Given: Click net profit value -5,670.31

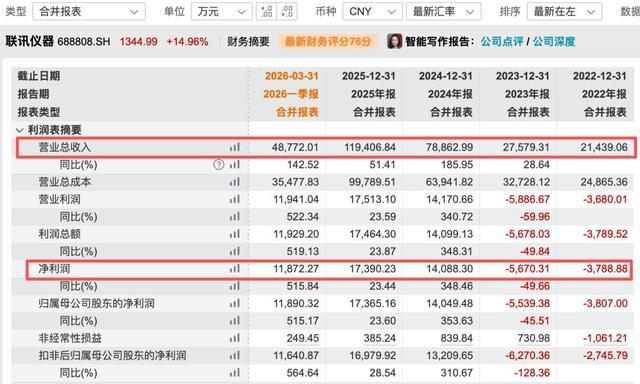Looking at the screenshot, I should click(527, 269).
